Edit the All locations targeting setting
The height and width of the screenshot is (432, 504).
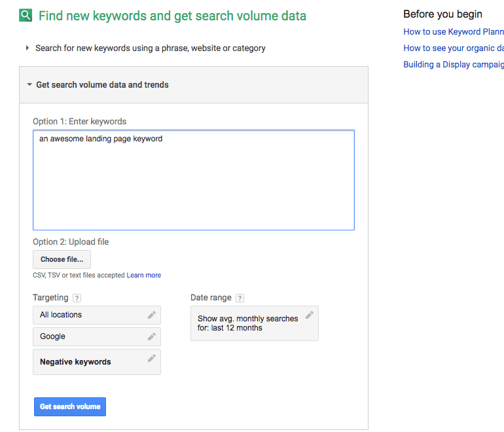[x=92, y=315]
